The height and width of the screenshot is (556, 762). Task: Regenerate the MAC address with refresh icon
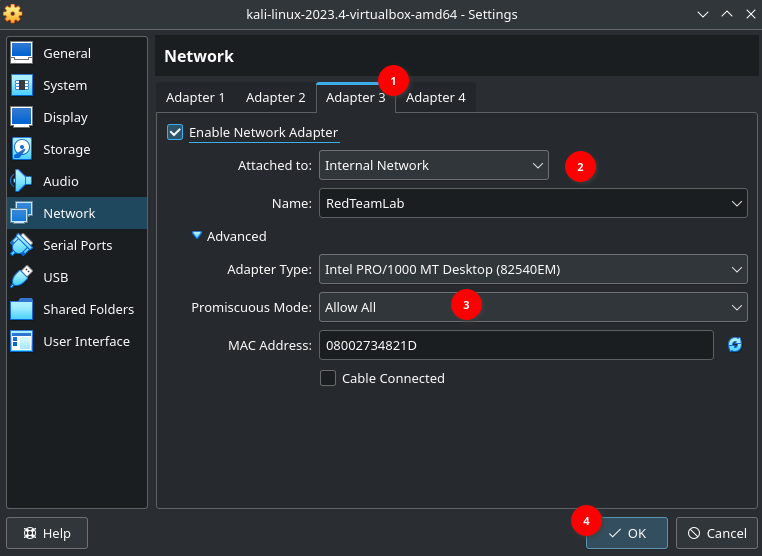tap(735, 345)
